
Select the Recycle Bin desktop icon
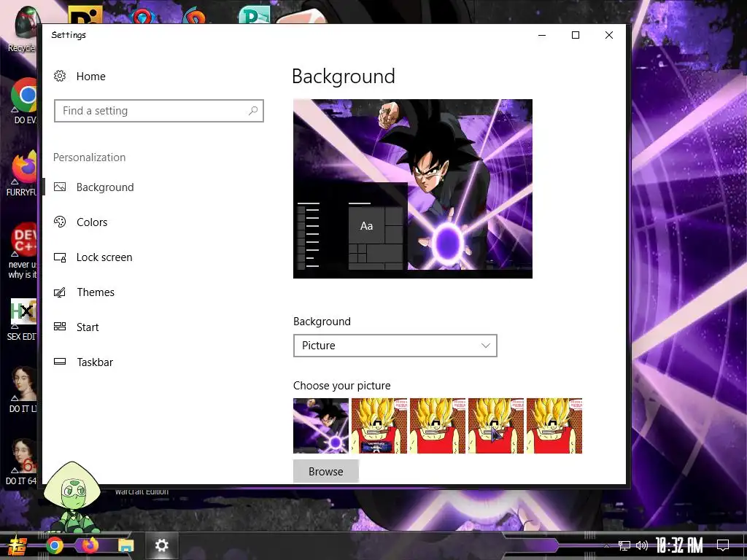tap(23, 29)
